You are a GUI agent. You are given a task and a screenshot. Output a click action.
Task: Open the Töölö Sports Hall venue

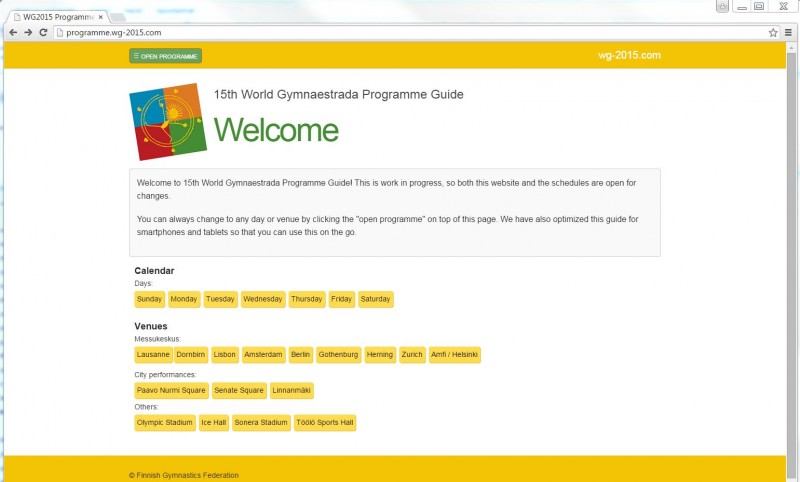point(325,423)
